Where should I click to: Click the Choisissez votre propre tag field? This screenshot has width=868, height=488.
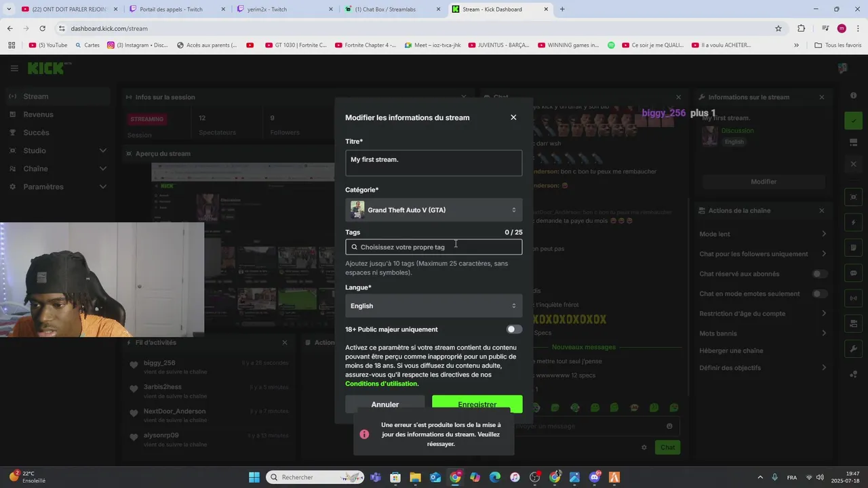(x=434, y=247)
